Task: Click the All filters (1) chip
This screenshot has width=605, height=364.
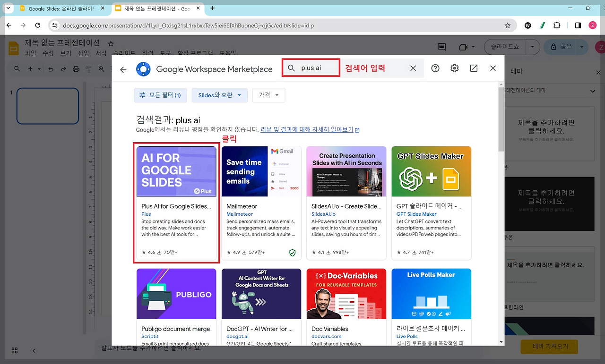Action: coord(160,95)
